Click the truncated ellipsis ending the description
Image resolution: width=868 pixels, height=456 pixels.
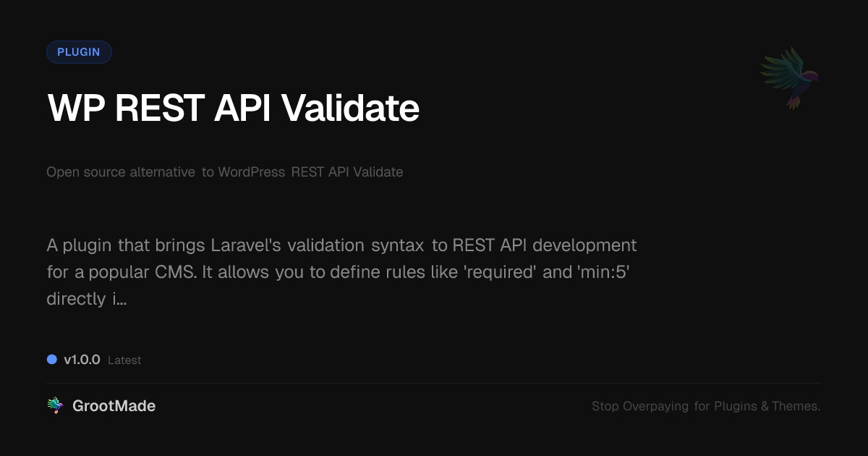tap(120, 299)
